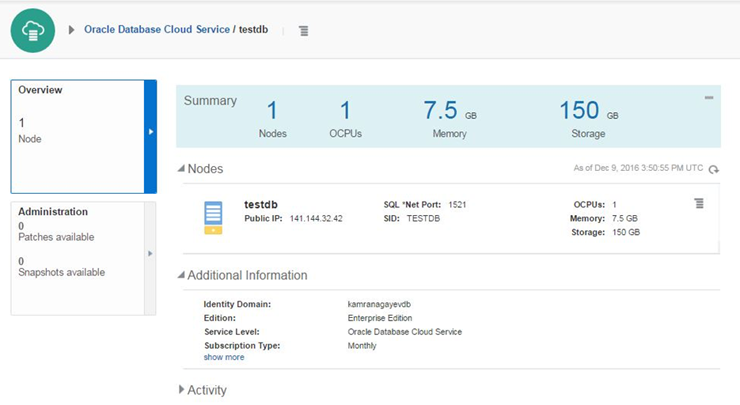This screenshot has height=405, width=740.
Task: Click the Administration tile arrow strip
Action: tap(151, 254)
